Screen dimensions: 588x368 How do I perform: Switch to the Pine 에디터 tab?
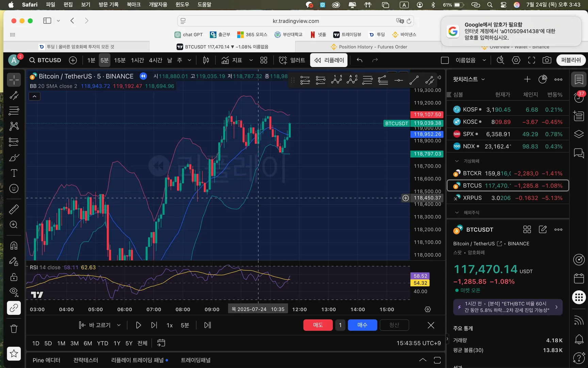click(46, 360)
